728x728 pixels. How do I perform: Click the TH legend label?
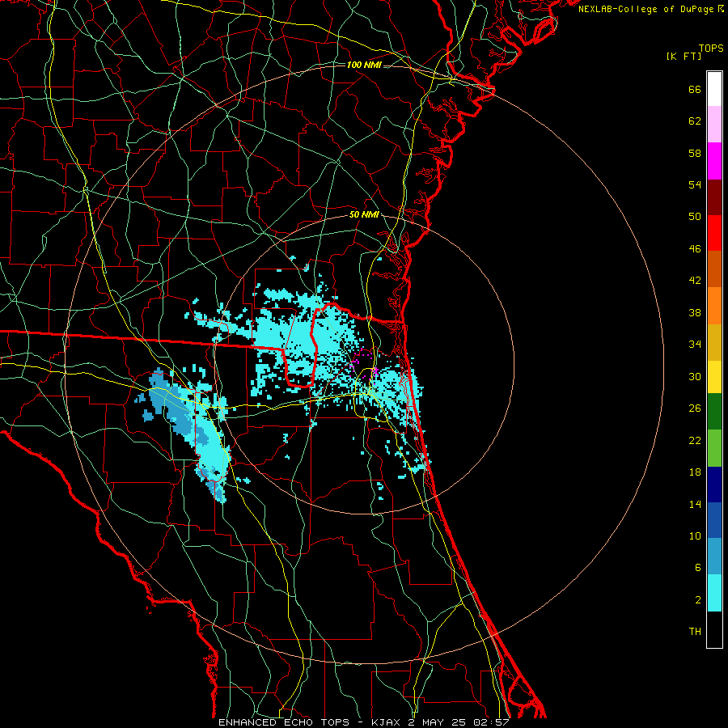(x=695, y=632)
